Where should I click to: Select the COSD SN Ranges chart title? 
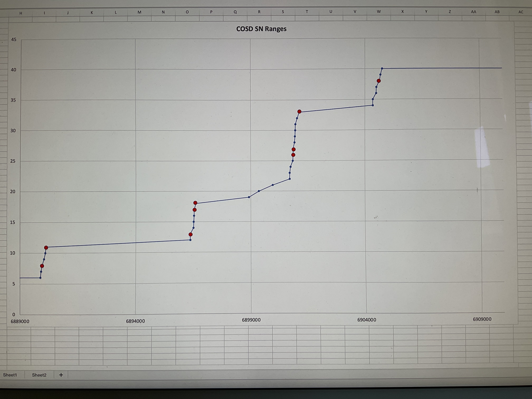coord(261,29)
